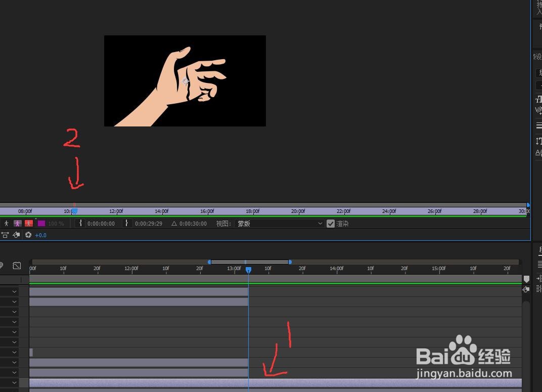Click 12:00f on the layer panel ruler
The width and height of the screenshot is (542, 392).
[116, 211]
